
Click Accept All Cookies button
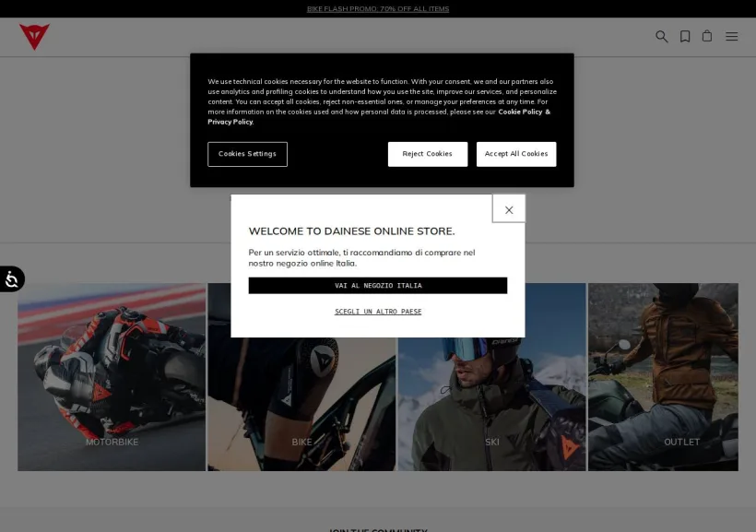(x=516, y=154)
